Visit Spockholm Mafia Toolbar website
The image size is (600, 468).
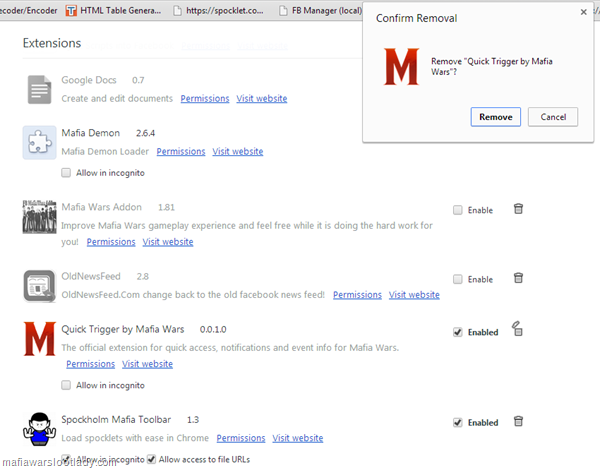[298, 438]
